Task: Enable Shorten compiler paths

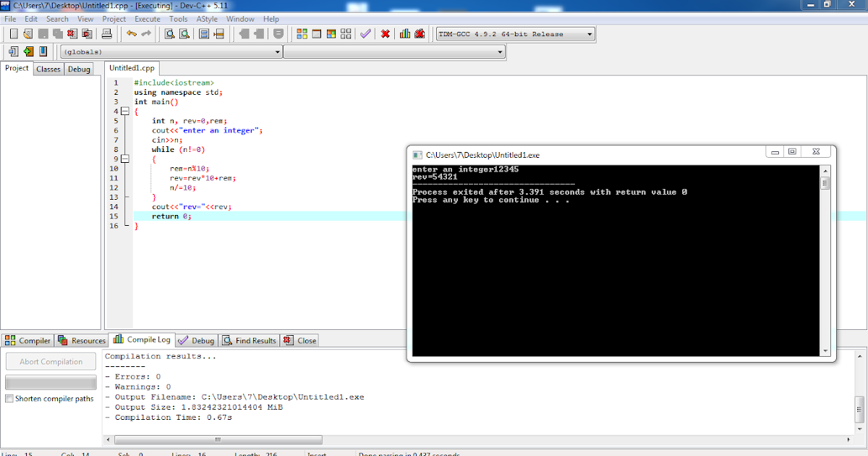Action: pyautogui.click(x=9, y=399)
